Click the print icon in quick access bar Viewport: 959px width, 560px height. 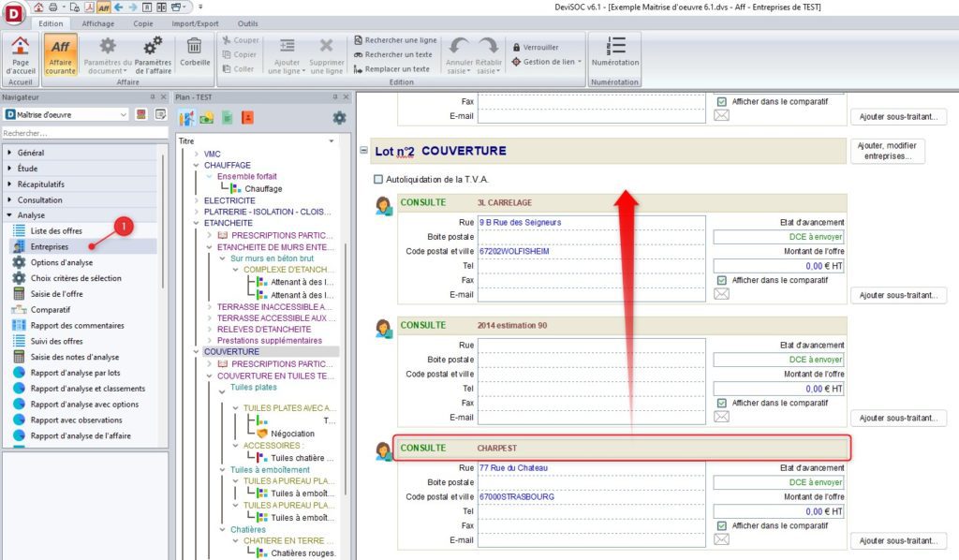pyautogui.click(x=53, y=7)
